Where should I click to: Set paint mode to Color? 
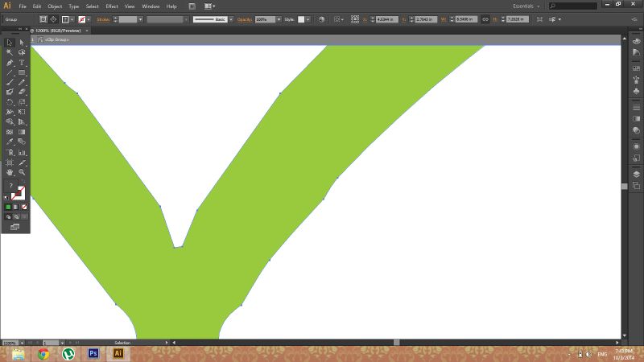click(8, 207)
